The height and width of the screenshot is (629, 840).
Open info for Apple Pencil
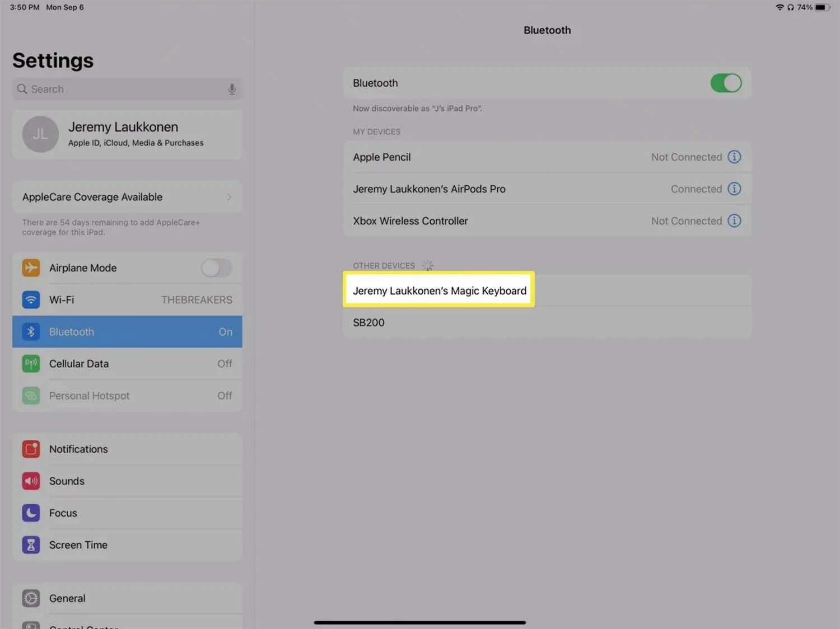pyautogui.click(x=734, y=157)
